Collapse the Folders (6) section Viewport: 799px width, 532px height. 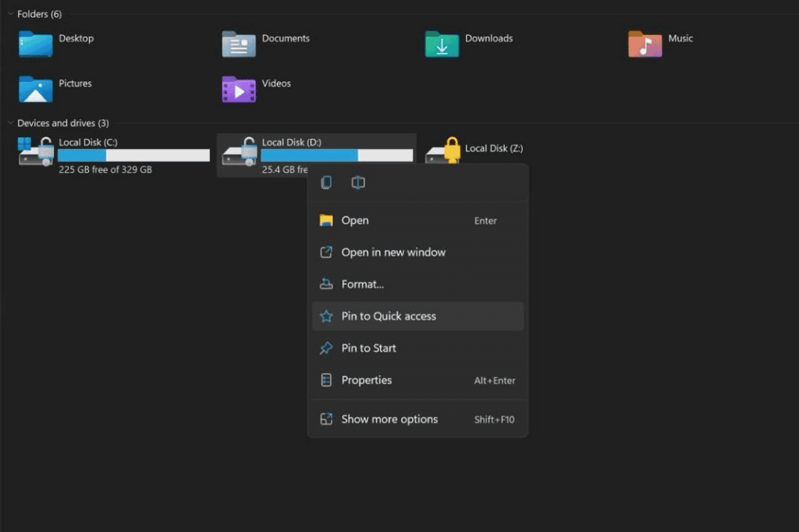pyautogui.click(x=10, y=14)
